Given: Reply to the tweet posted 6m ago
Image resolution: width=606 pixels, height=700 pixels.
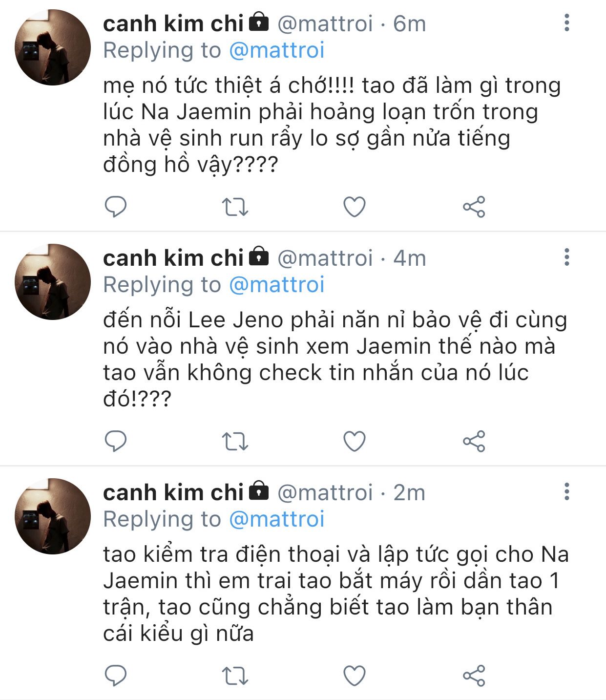Looking at the screenshot, I should pyautogui.click(x=116, y=207).
